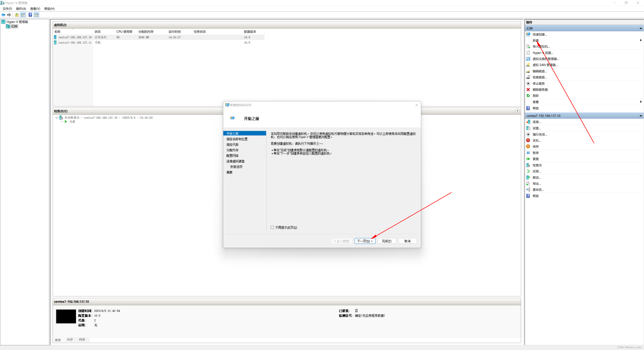Click 停止服务 action
Image resolution: width=644 pixels, height=350 pixels.
(x=538, y=83)
